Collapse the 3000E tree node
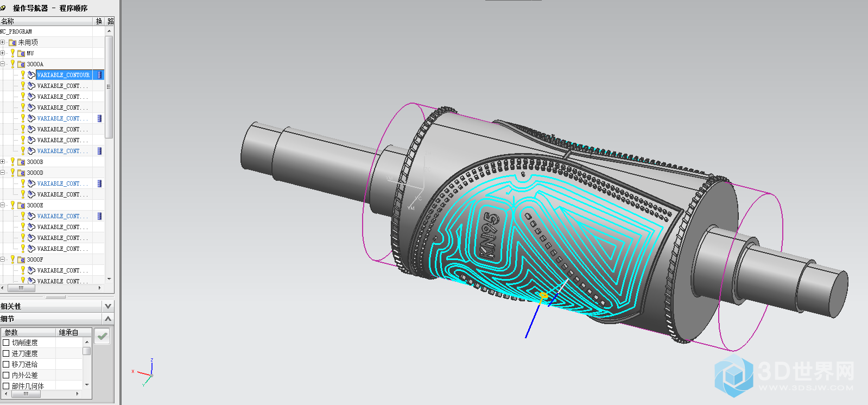Screen dimensions: 868x405 tap(3, 205)
